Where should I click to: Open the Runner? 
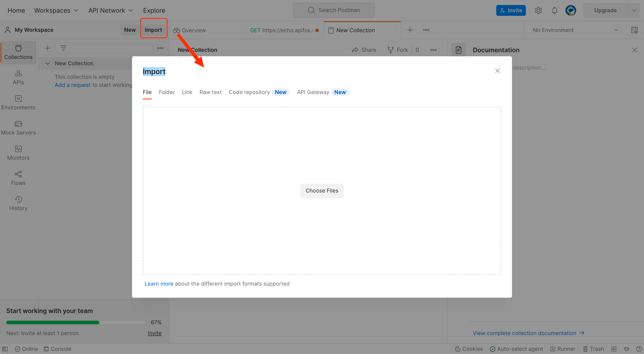pyautogui.click(x=563, y=349)
